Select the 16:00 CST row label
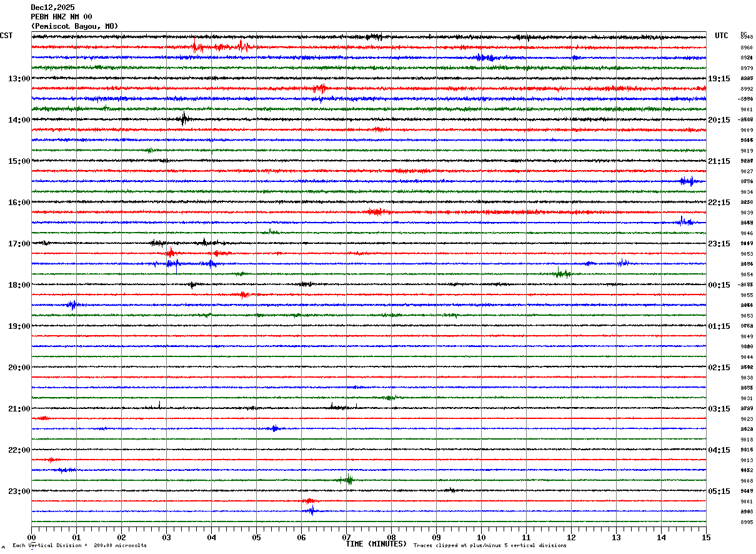The image size is (756, 554). click(x=19, y=203)
